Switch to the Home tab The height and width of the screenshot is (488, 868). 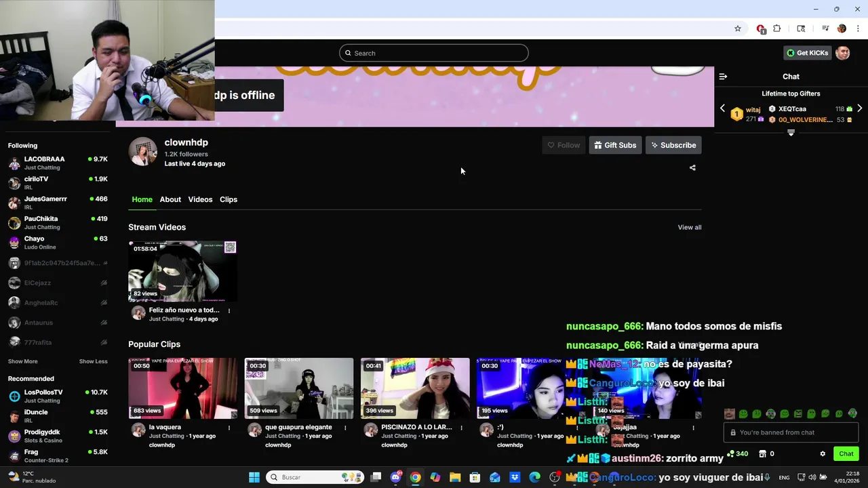(x=142, y=199)
